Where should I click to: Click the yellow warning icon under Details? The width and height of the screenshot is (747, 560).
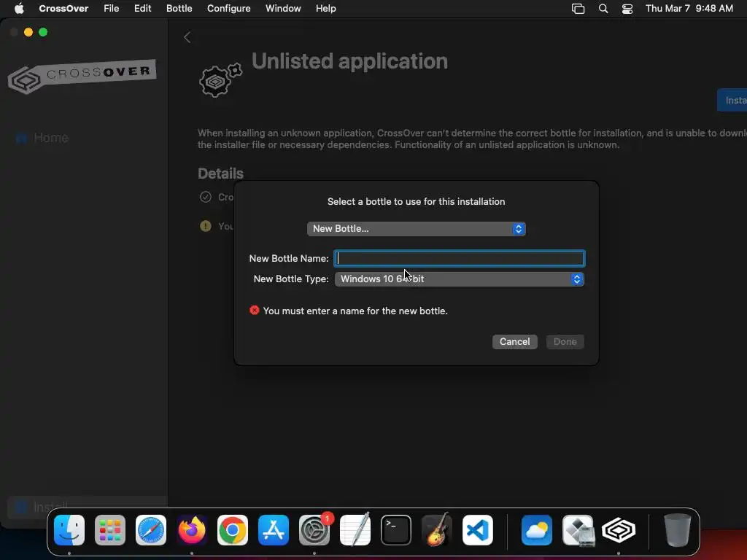[x=205, y=226]
